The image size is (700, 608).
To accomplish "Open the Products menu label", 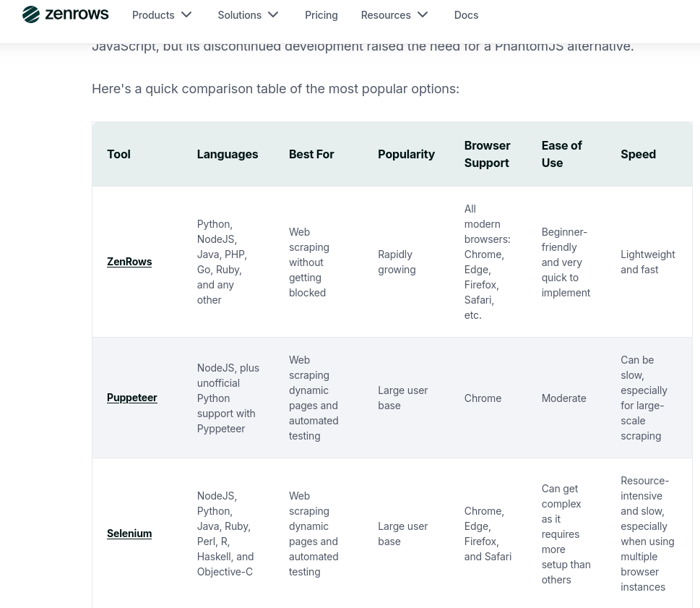I will (x=153, y=14).
